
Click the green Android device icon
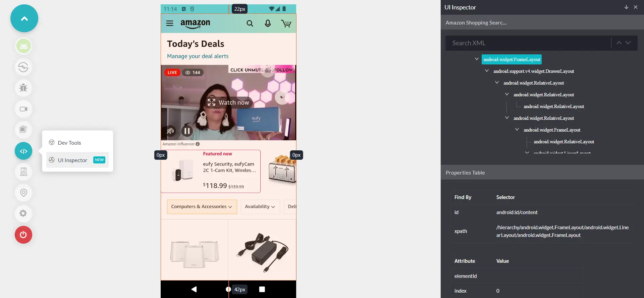(x=23, y=46)
